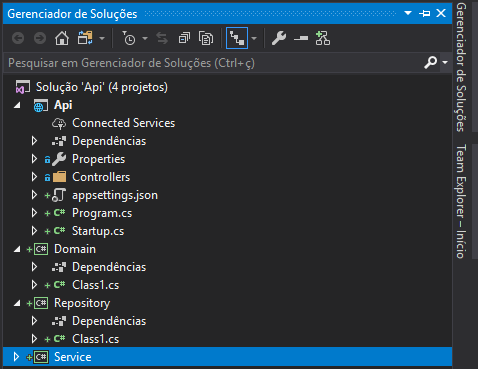This screenshot has width=478, height=369.
Task: Switch to Team Explorer – Início tab
Action: tap(461, 201)
